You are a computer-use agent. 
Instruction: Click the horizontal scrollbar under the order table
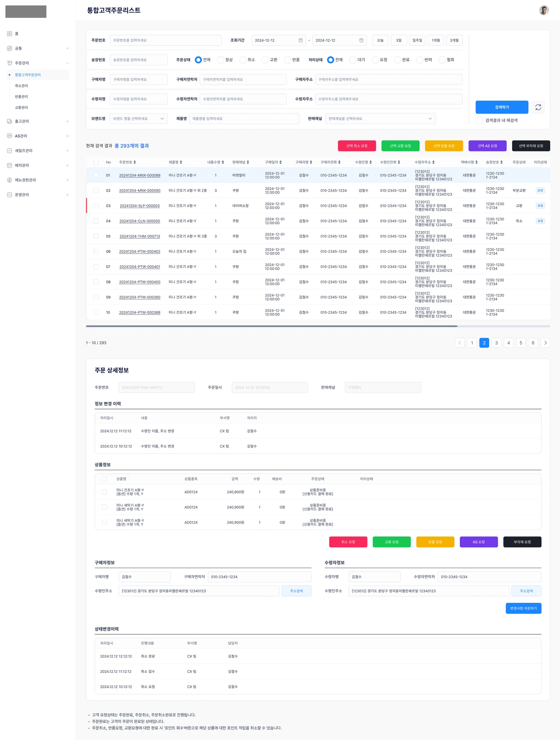click(x=271, y=326)
